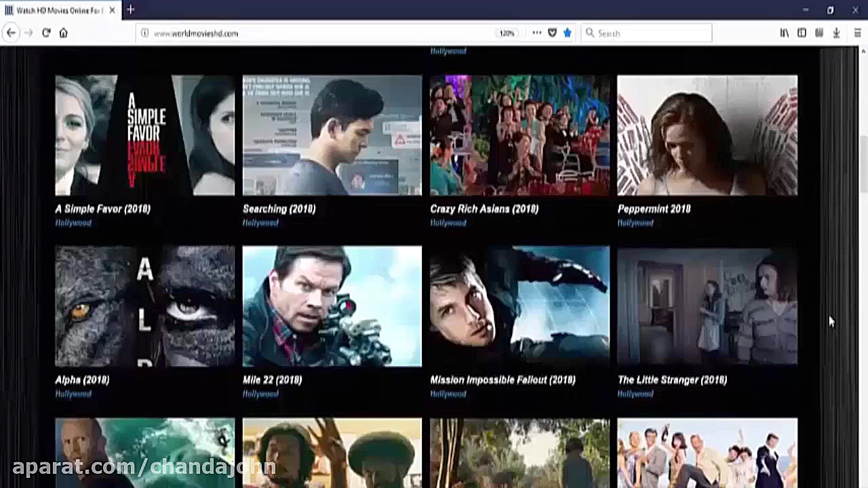Show the browser sidebars
The image size is (868, 488).
tap(802, 33)
